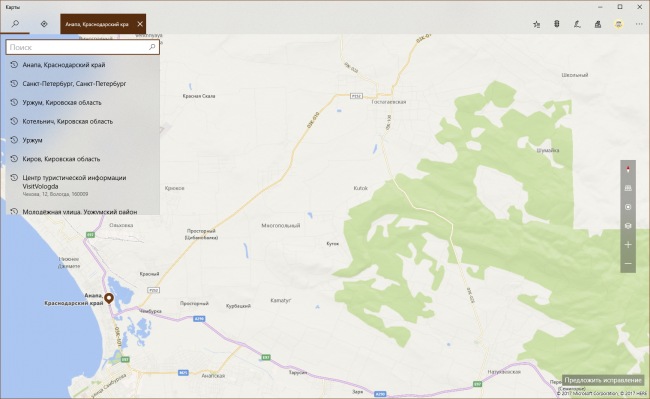
Task: Expand the three-dots more menu
Action: 639,24
